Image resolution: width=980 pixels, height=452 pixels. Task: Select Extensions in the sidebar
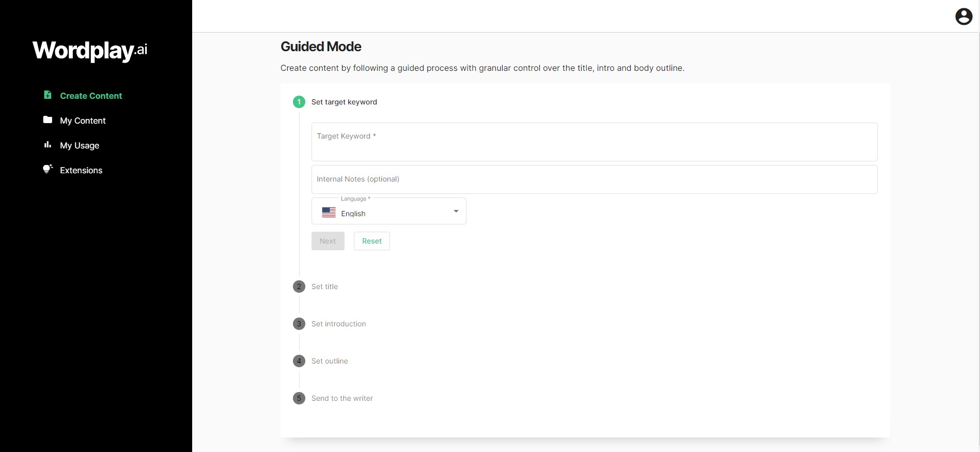[81, 170]
